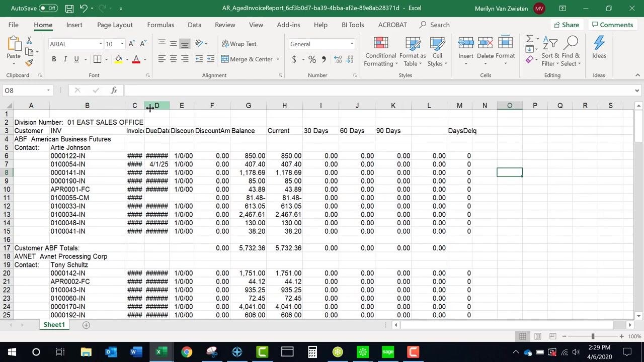Click the Increase Decimal icon
The image size is (644, 362).
(x=337, y=59)
